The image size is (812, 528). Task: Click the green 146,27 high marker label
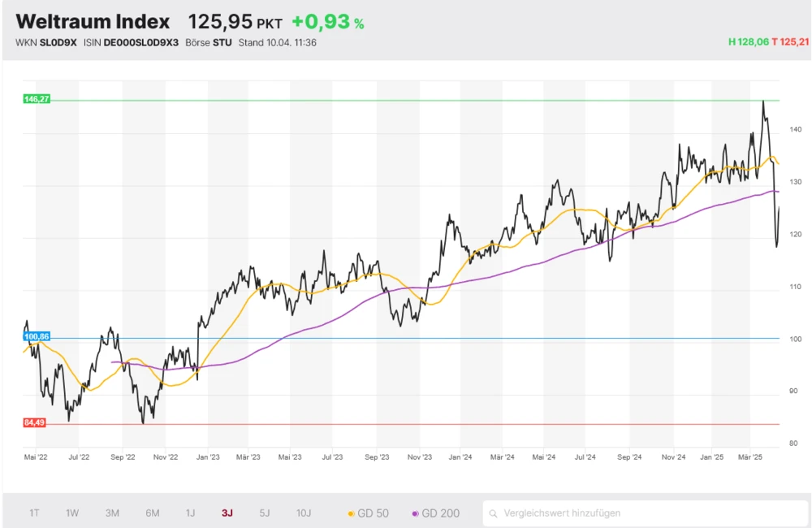36,97
